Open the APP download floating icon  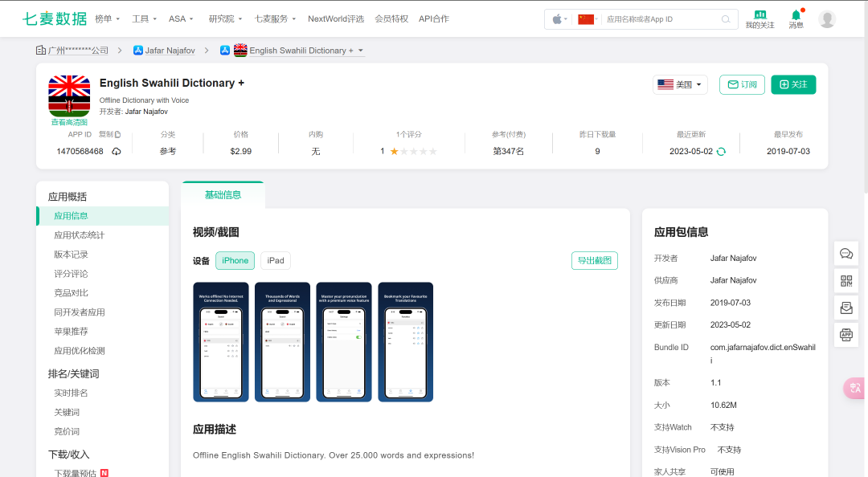[846, 335]
